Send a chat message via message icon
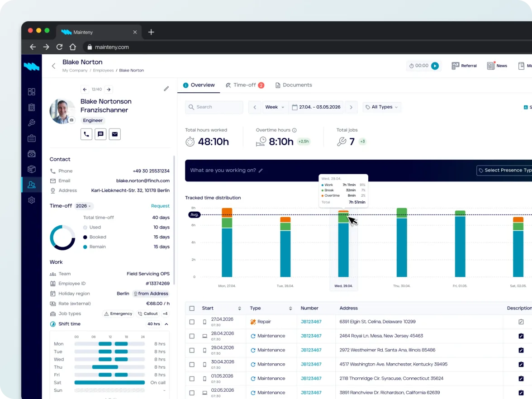This screenshot has width=532, height=399. (100, 134)
